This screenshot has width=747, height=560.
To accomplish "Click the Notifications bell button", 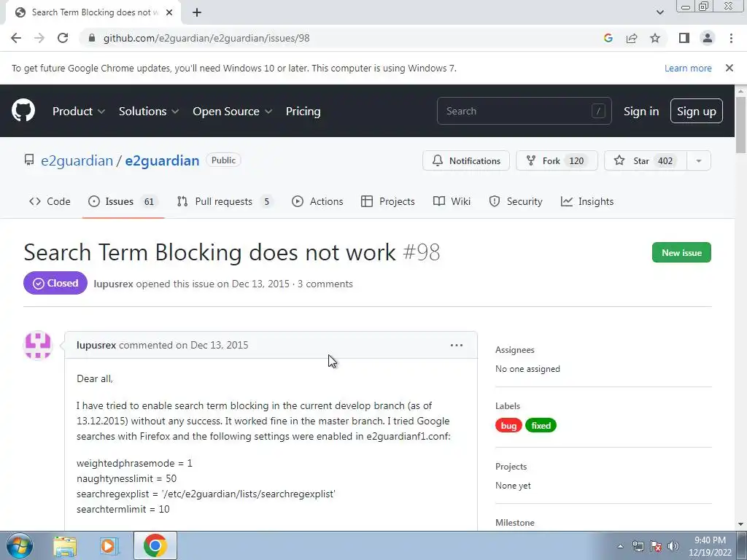I will [466, 160].
